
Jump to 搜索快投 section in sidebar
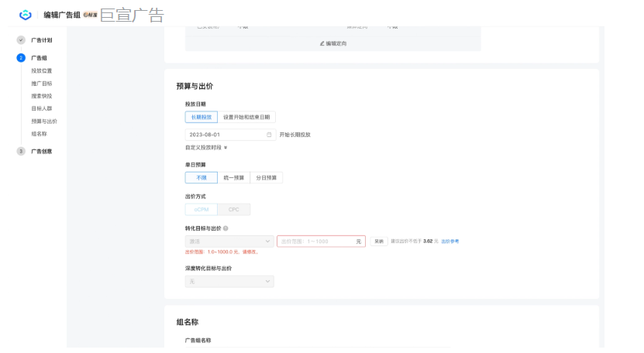point(42,96)
